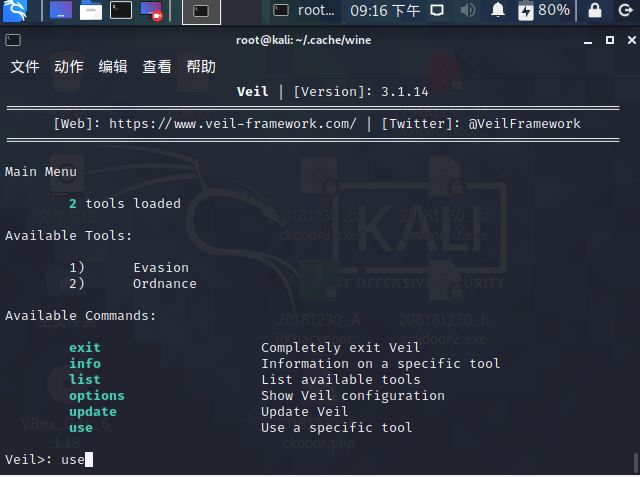Screen dimensions: 640x477
Task: Click the https://www.veil-framework.com/ URL text
Action: coord(233,124)
